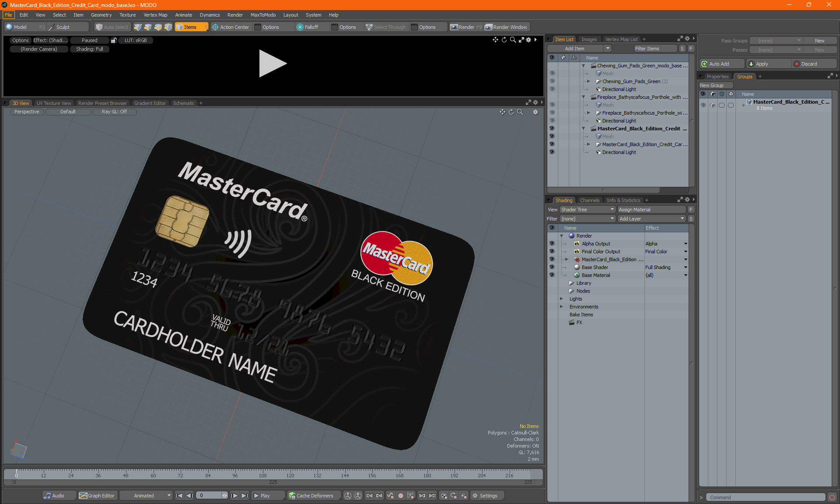
Task: Click the current frame slider field
Action: (x=212, y=496)
